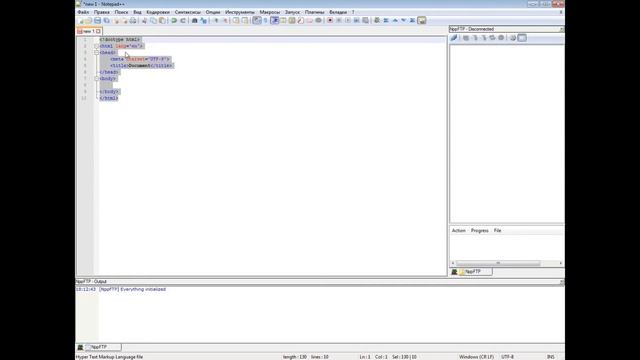Click the Zoom Out toolbar icon
This screenshot has height=360, width=640.
tap(224, 20)
